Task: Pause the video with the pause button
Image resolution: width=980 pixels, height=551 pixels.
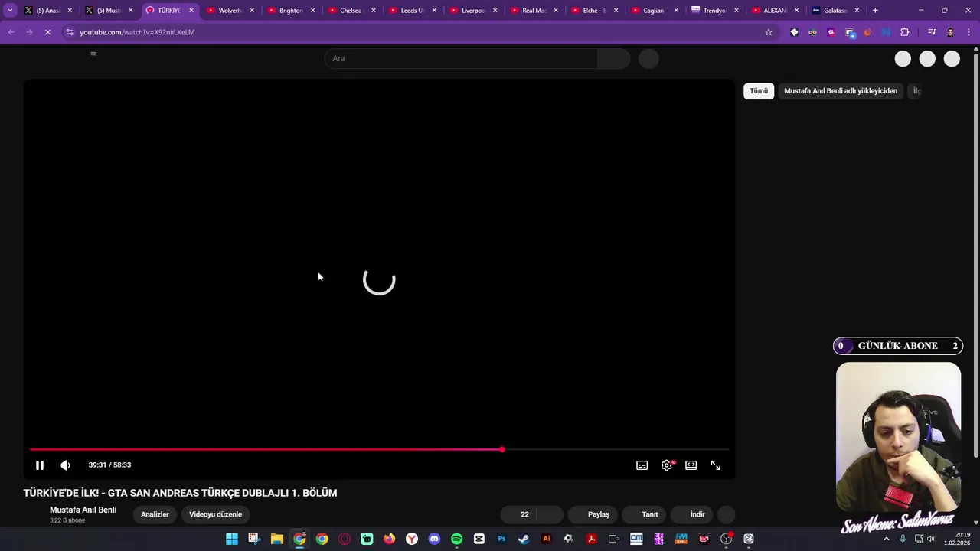Action: [x=40, y=465]
